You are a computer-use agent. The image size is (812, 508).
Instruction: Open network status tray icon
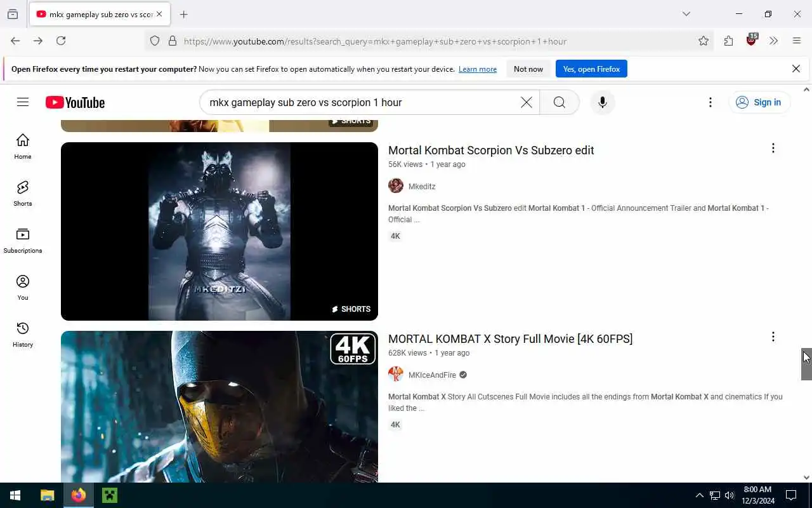click(714, 495)
